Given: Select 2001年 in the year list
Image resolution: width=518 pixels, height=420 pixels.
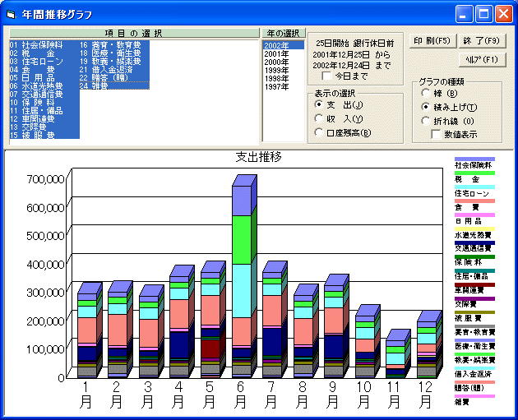Looking at the screenshot, I should [276, 53].
